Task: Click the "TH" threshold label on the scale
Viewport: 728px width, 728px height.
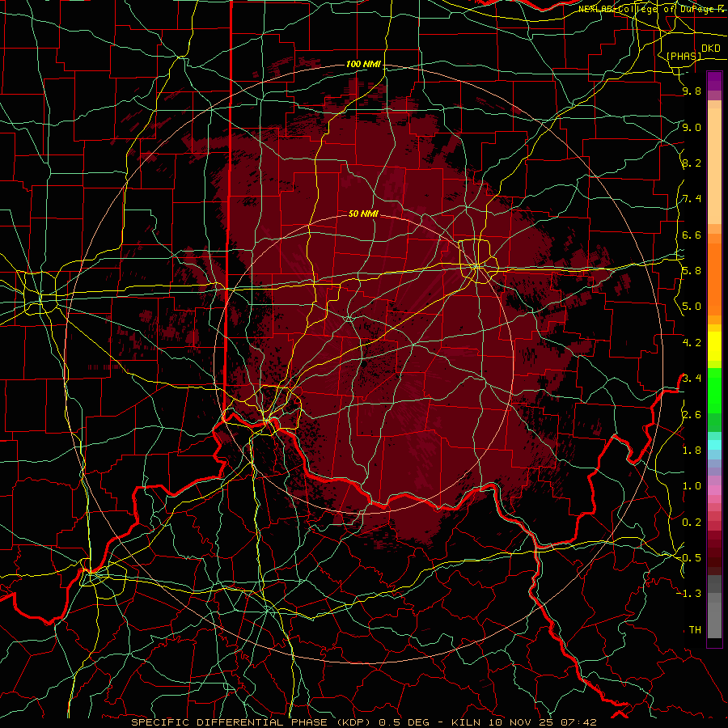Action: (695, 630)
